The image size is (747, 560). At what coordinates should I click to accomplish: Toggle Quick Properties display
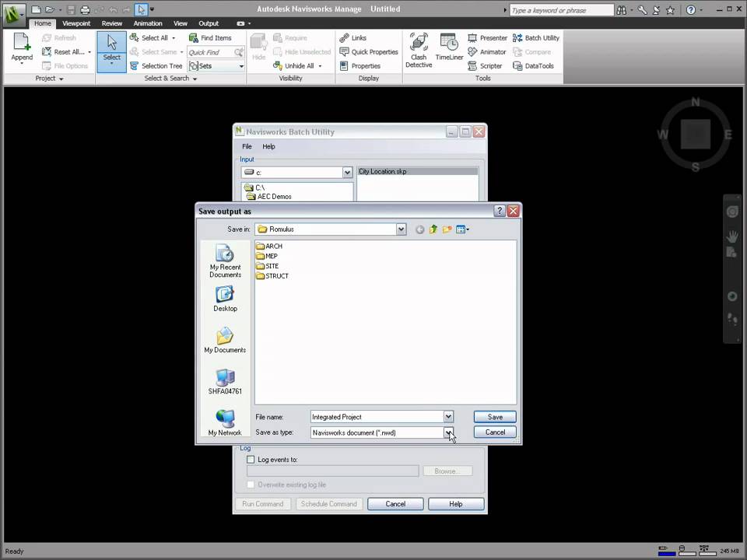coord(369,52)
